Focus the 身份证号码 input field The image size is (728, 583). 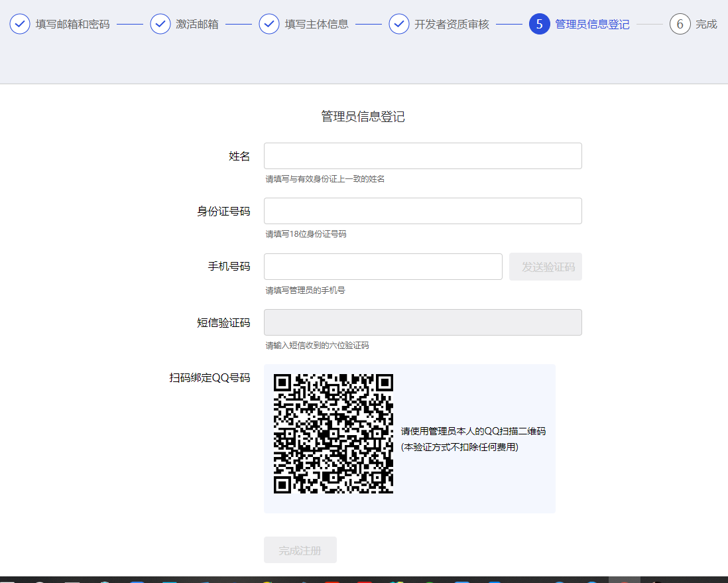pyautogui.click(x=422, y=211)
